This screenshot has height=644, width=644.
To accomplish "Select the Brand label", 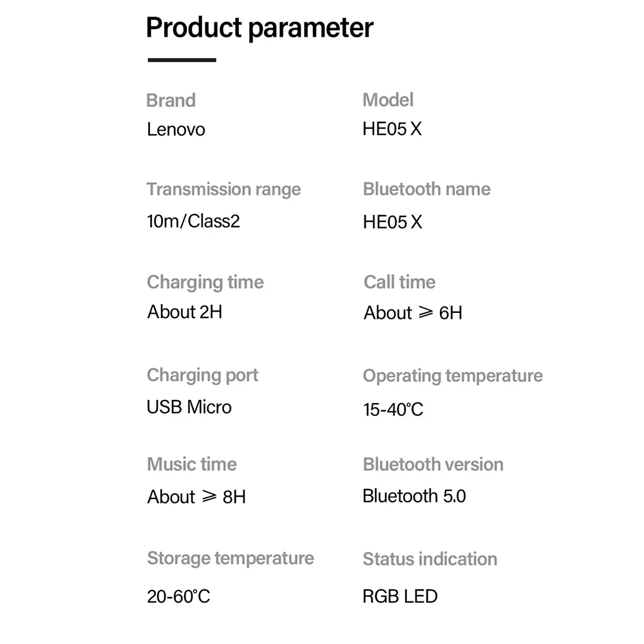I will pyautogui.click(x=171, y=100).
